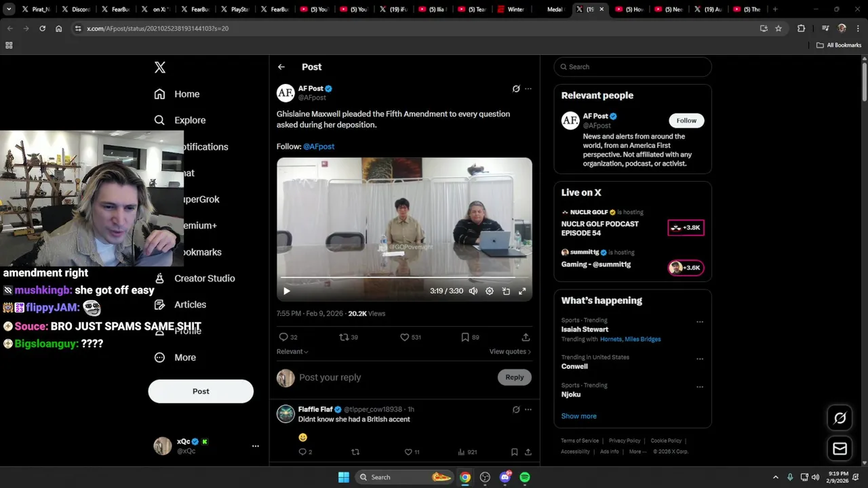Click the X search box
Image resolution: width=868 pixels, height=488 pixels.
(633, 66)
